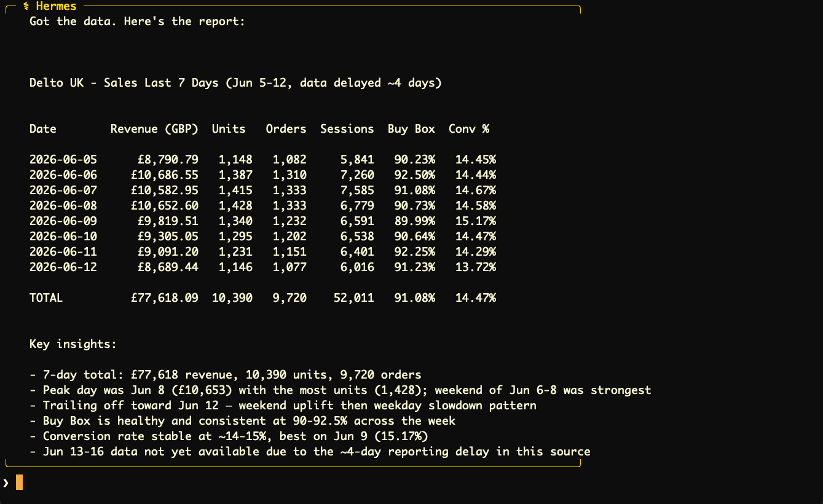Viewport: 823px width, 504px height.
Task: Click Buy Box value 92.50%
Action: (x=415, y=175)
